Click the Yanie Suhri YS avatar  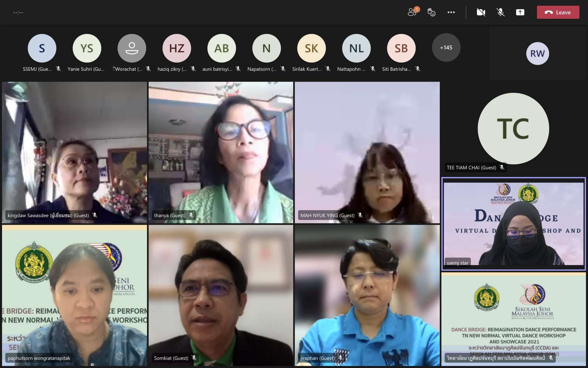(87, 48)
